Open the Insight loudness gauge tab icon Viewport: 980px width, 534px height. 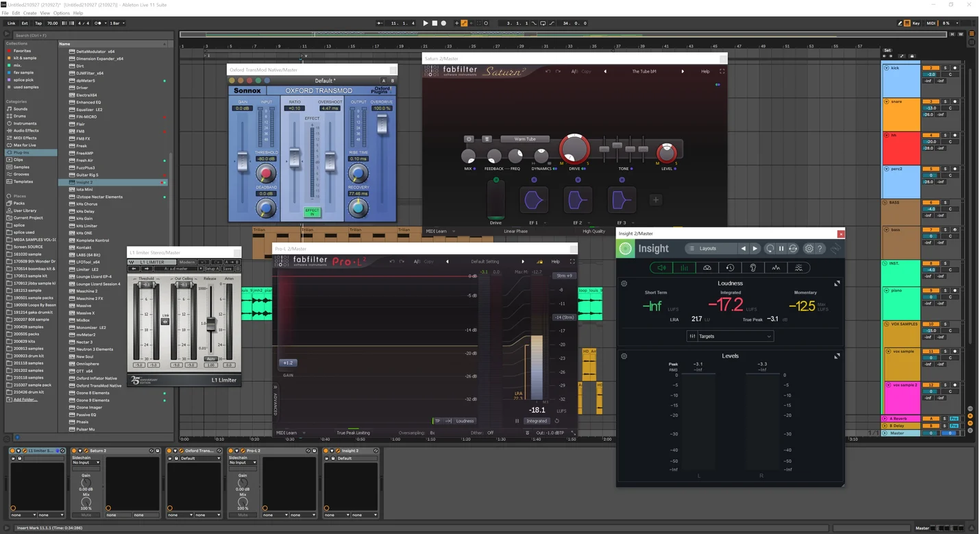click(x=707, y=268)
